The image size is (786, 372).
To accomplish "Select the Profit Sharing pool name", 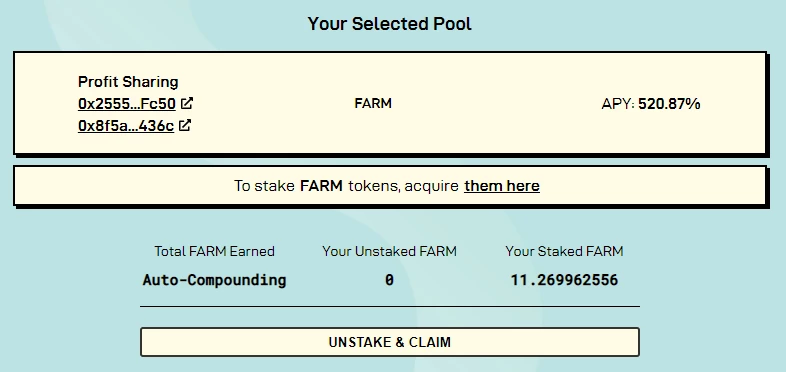I will [128, 82].
